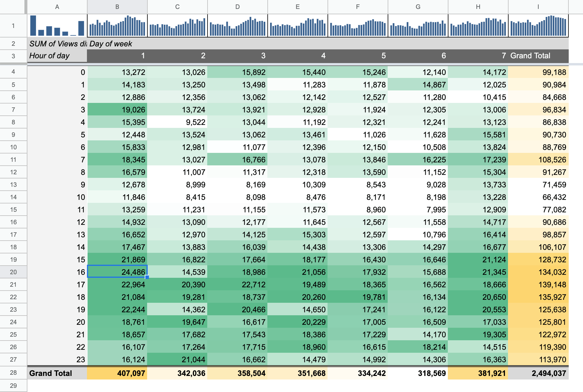The image size is (583, 392).
Task: Click the 'Hour of day' header cell
Action: pos(57,56)
